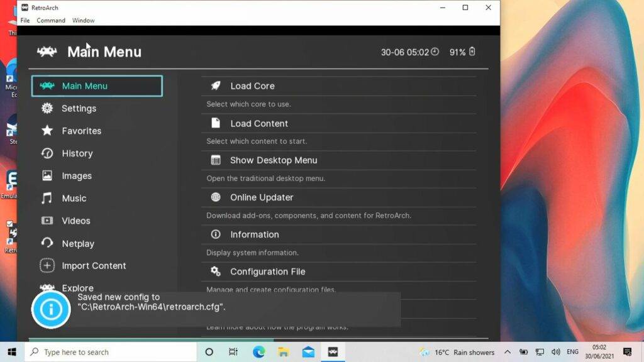Click the History clock icon
Screen dimensions: 644x362
pos(47,153)
